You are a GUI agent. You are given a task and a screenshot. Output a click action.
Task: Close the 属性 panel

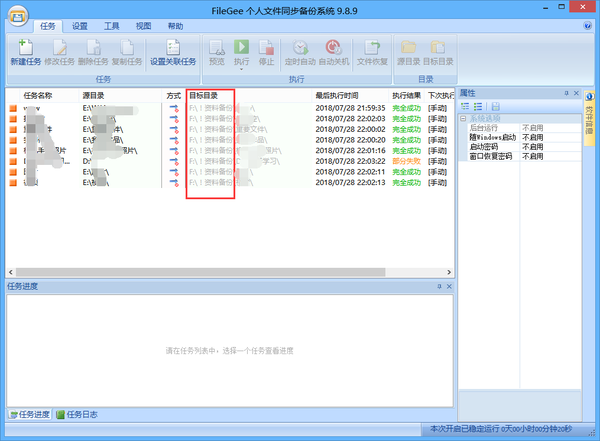point(576,93)
